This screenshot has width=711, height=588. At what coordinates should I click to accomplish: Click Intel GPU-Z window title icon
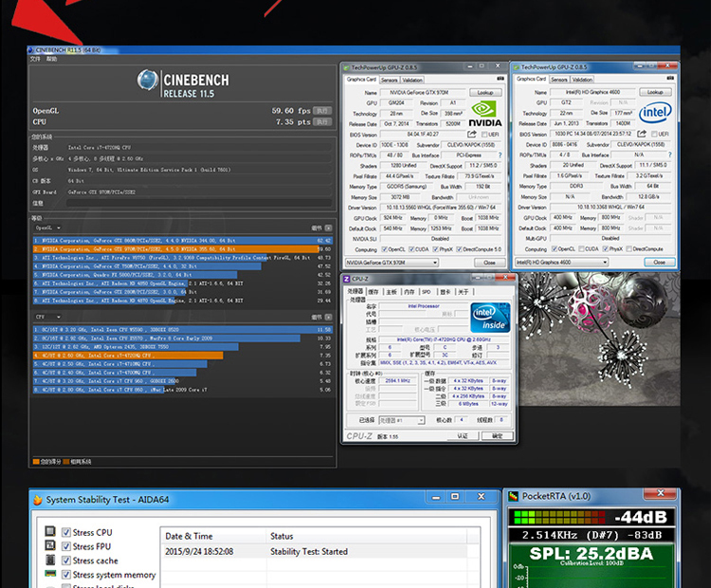click(x=516, y=67)
